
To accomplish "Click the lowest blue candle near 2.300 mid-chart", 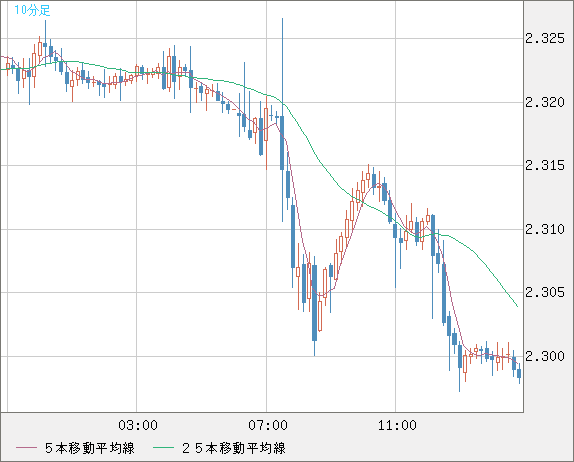I will click(314, 303).
